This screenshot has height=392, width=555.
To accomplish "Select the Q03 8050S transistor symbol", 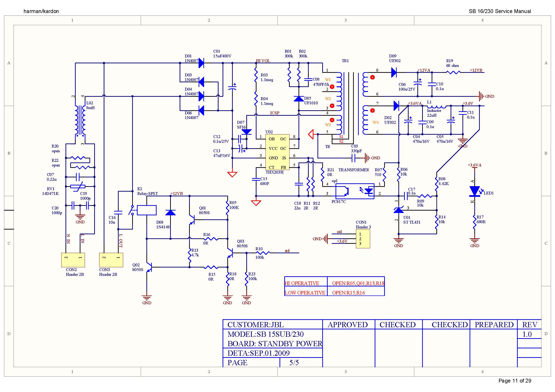I will pyautogui.click(x=230, y=253).
